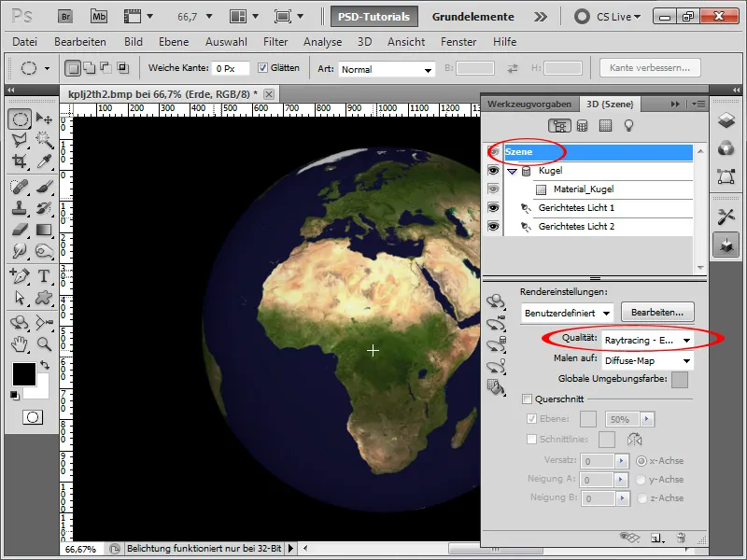
Task: Tick the Schnittlinie checkbox
Action: pos(531,439)
